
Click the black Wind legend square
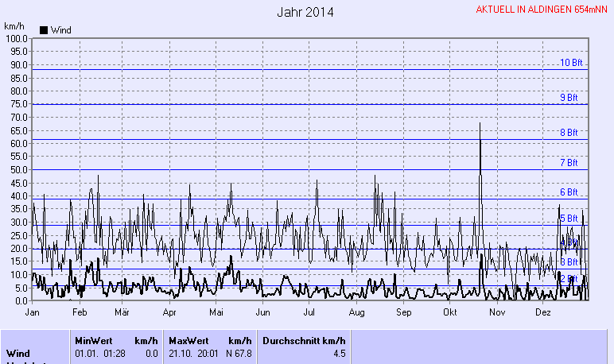[x=44, y=30]
